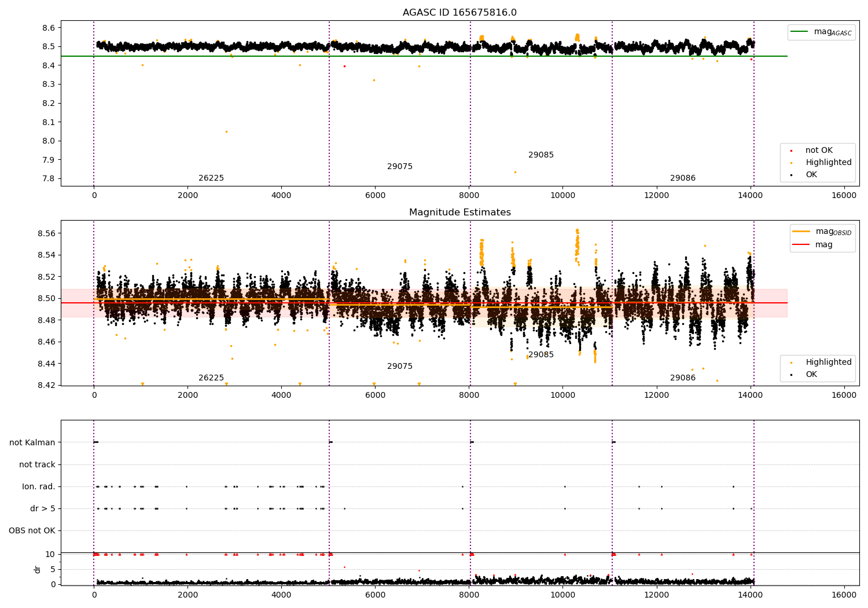Click obsid label 26225 in the AGASC ID plot
The height and width of the screenshot is (608, 868).
pos(211,178)
